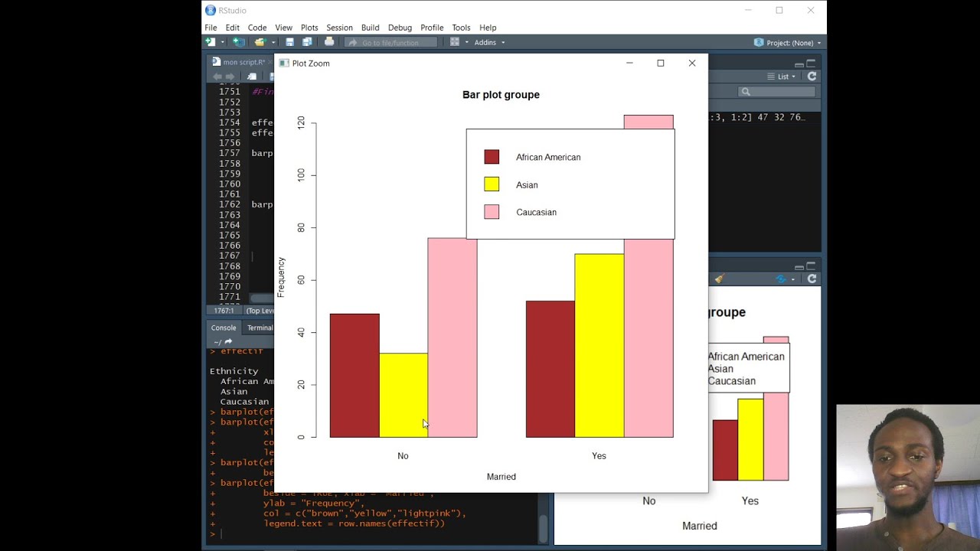Select the mon script.R tab
Viewport: 980px width, 551px height.
(240, 62)
